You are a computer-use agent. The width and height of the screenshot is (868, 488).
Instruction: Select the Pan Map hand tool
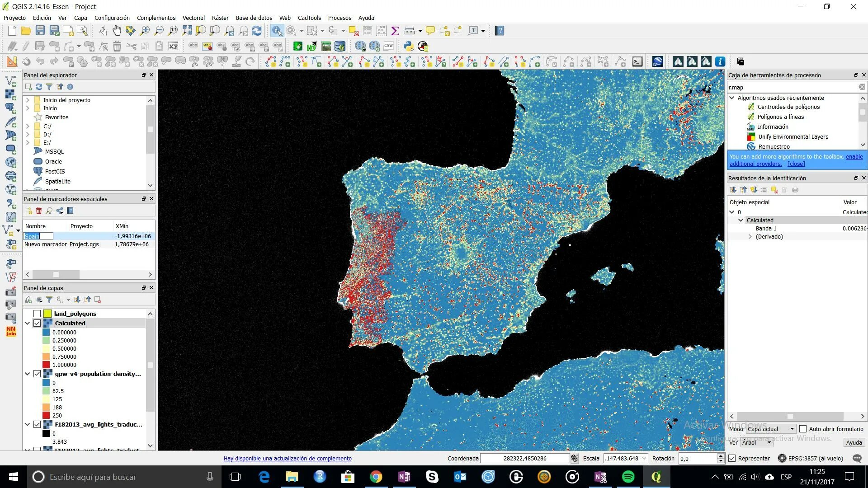(x=117, y=31)
